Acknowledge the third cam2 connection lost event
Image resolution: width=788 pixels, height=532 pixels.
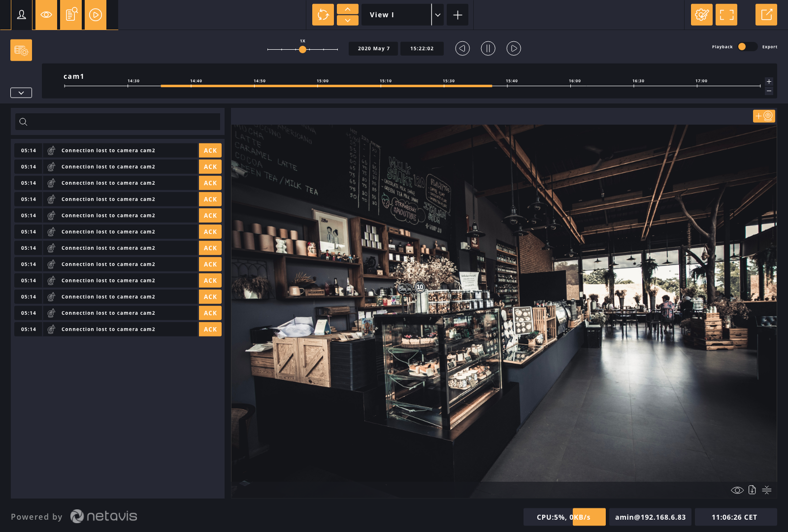[210, 183]
